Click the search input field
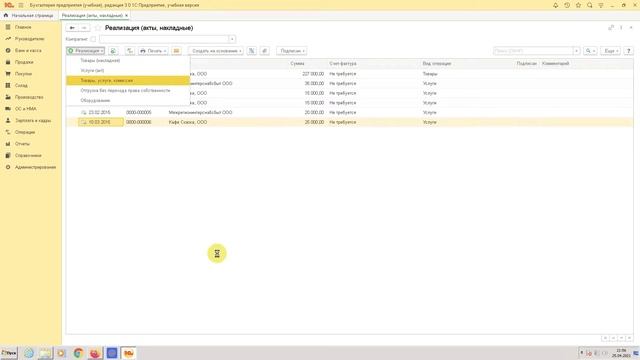The height and width of the screenshot is (360, 640). pos(533,51)
